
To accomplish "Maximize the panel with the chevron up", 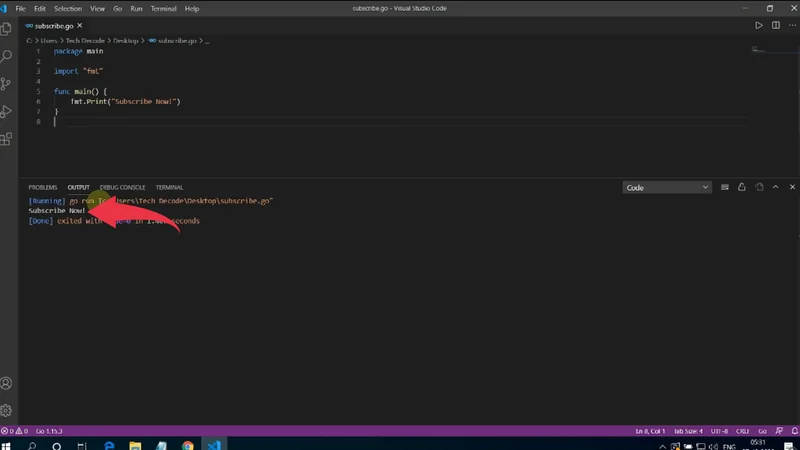I will [776, 187].
